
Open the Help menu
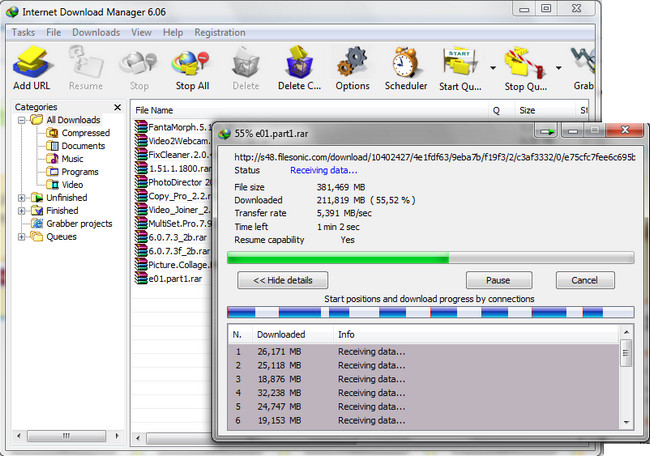tap(173, 32)
